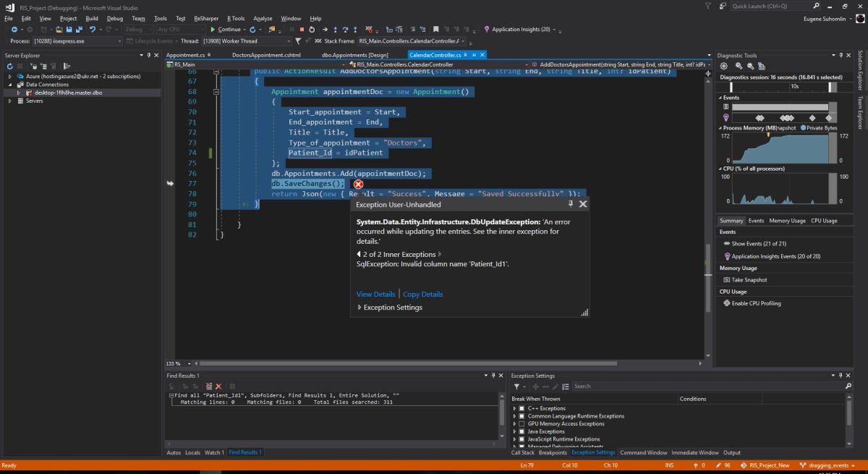This screenshot has width=868, height=474.
Task: Expand the Servers node in Server Explorer
Action: click(10, 101)
